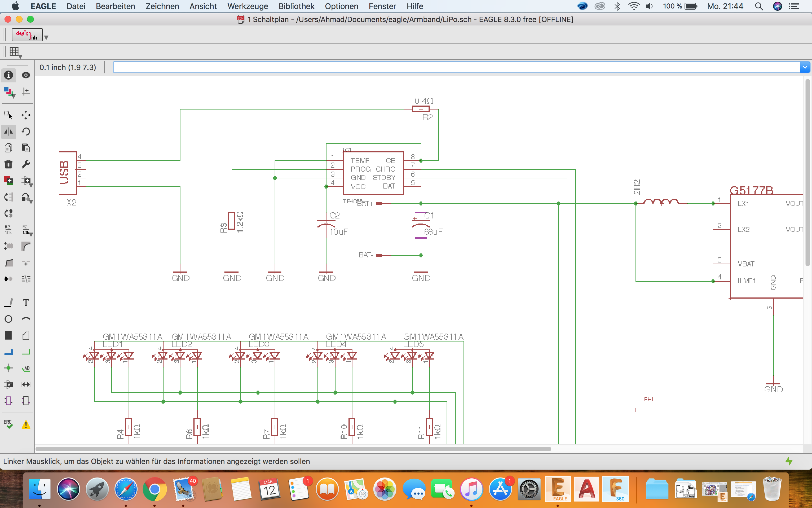This screenshot has width=812, height=508.
Task: Open the Grid settings button
Action: click(15, 52)
